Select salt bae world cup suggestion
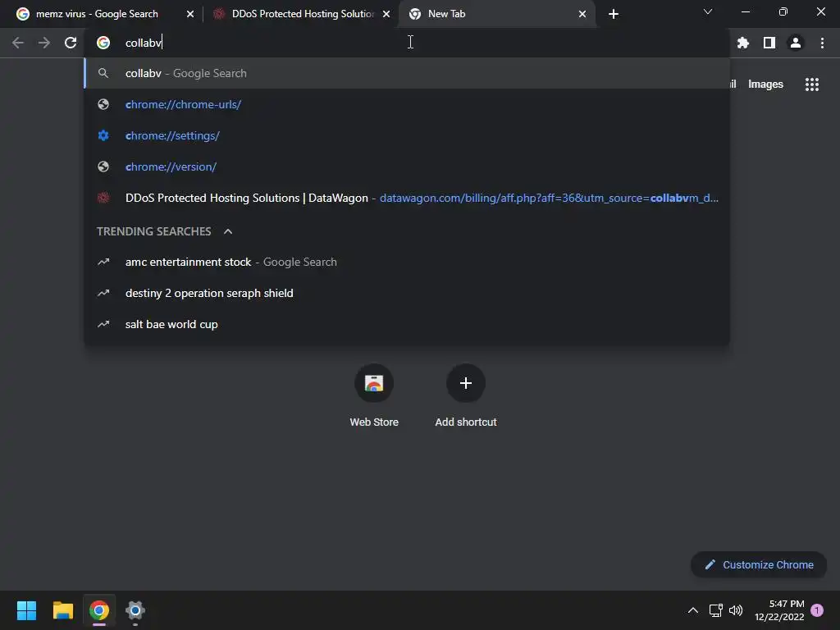 (x=407, y=324)
